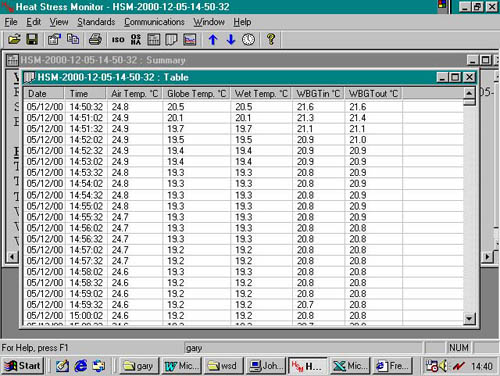500x376 pixels.
Task: Print the table with the printer icon
Action: point(95,40)
